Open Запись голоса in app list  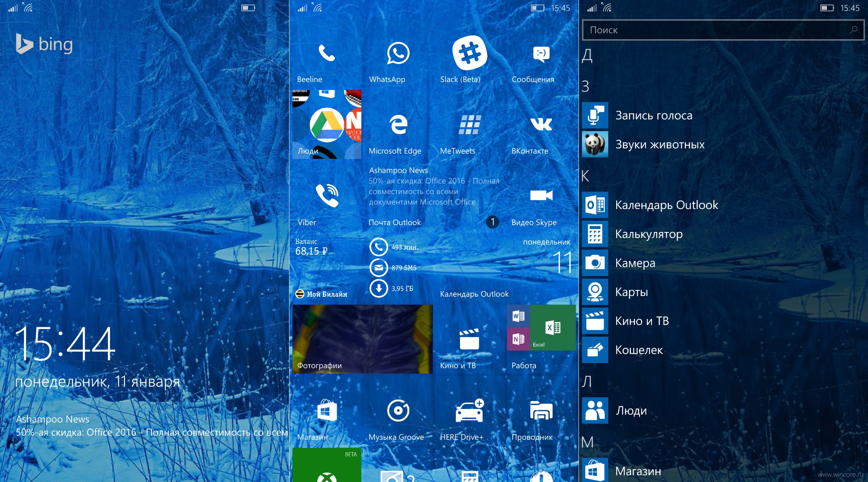[723, 115]
